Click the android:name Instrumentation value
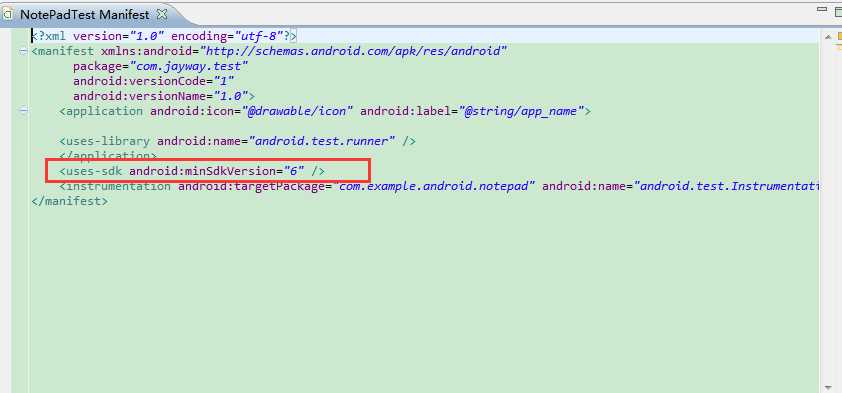Viewport: 842px width, 393px height. click(726, 186)
